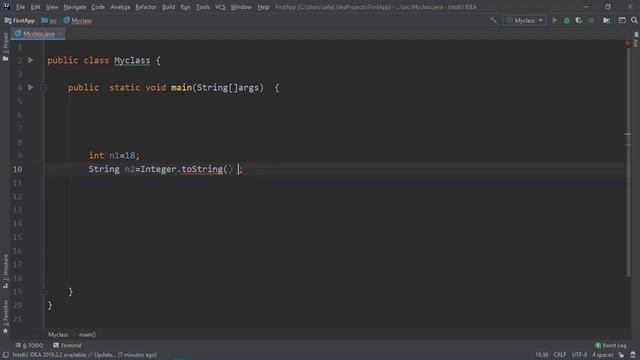
Task: Open the Tools menu
Action: [202, 7]
